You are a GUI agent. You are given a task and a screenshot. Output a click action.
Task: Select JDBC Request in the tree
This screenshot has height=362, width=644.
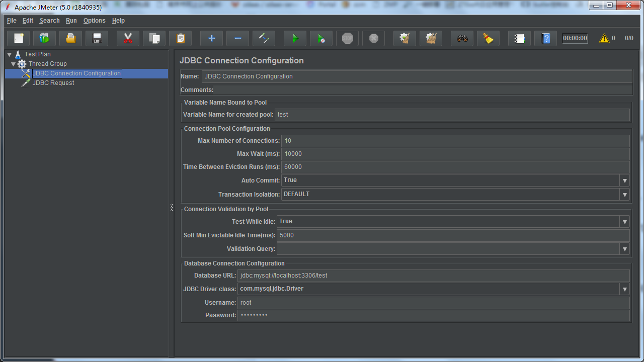53,83
